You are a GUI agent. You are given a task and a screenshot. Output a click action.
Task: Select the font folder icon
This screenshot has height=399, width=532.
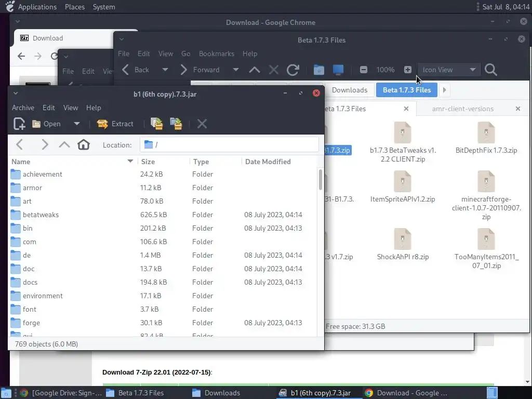16,310
